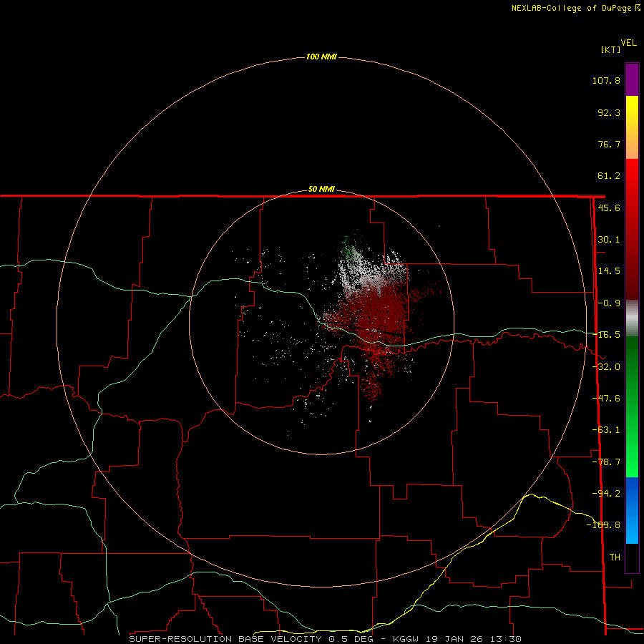Viewport: 644px width, 644px height.
Task: Click the 50 NMI range ring label
Action: (321, 190)
